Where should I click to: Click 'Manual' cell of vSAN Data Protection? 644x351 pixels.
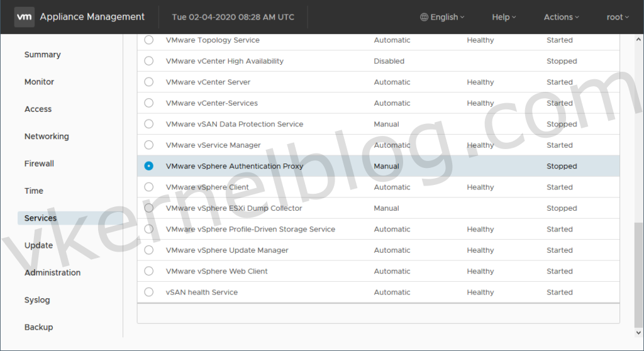pyautogui.click(x=387, y=124)
